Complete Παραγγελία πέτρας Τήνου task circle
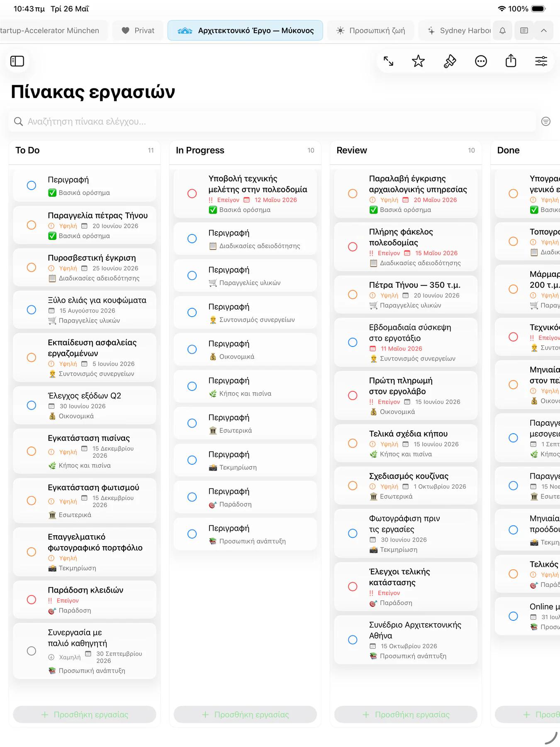560x747 pixels. tap(32, 225)
